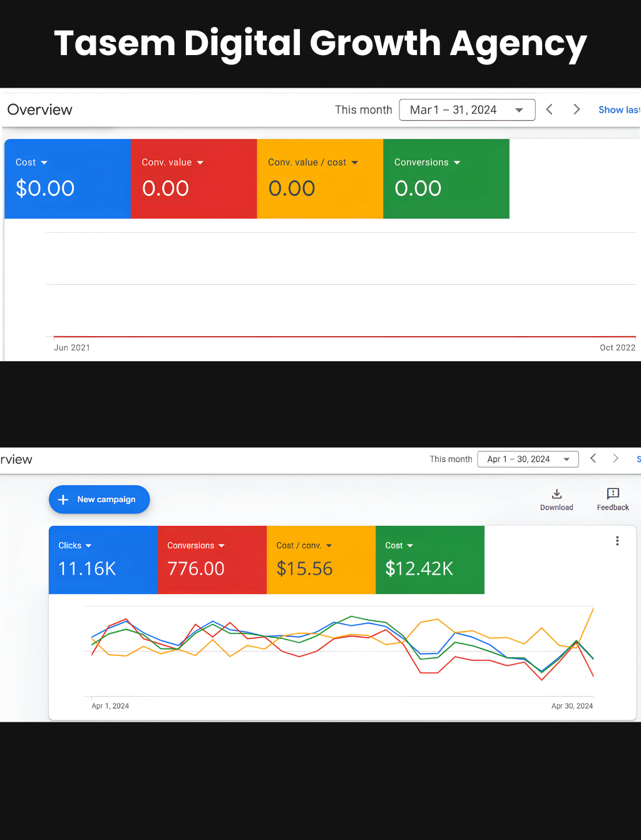Viewport: 641px width, 840px height.
Task: Click the Show last link
Action: pos(619,110)
